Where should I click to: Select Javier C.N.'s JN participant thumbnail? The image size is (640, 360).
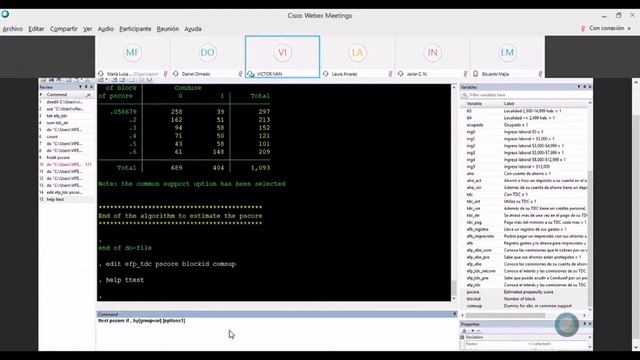pyautogui.click(x=432, y=56)
